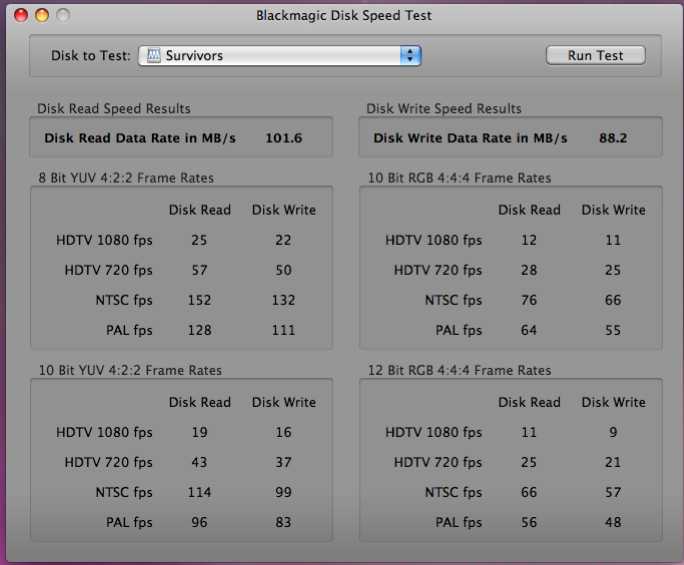This screenshot has height=565, width=684.
Task: Click 10 Bit RGB NTSC read value 76
Action: (x=529, y=300)
